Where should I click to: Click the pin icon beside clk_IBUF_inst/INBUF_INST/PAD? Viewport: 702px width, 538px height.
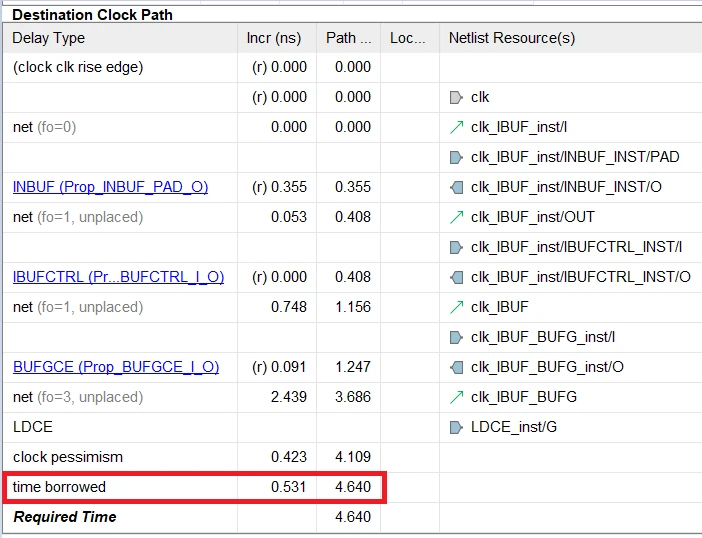pos(456,157)
